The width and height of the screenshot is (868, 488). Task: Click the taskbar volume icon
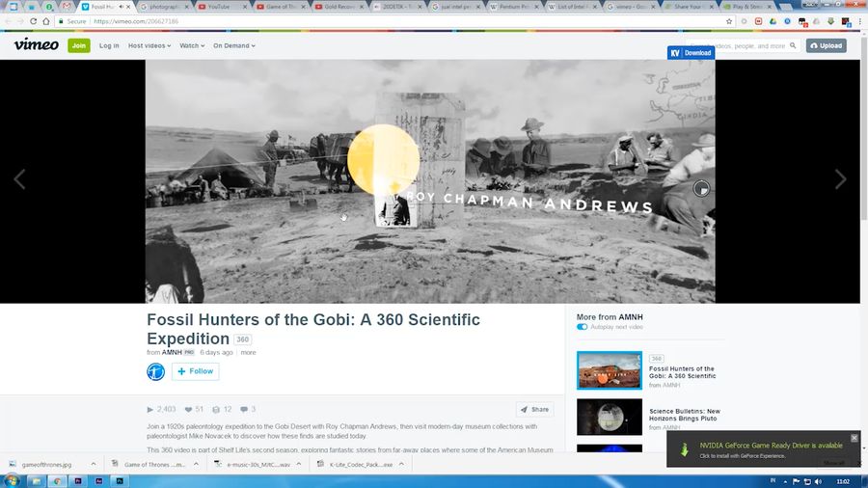[x=818, y=481]
